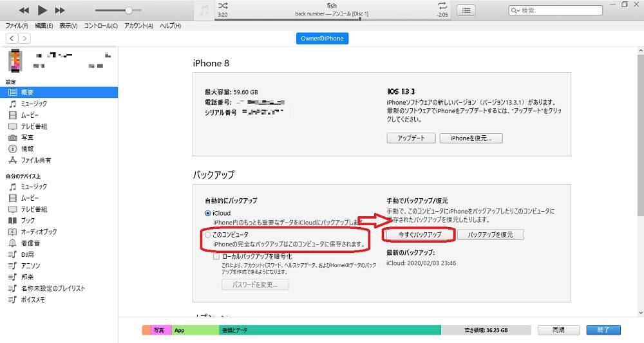Toggle shuffle playback icon

click(x=223, y=6)
